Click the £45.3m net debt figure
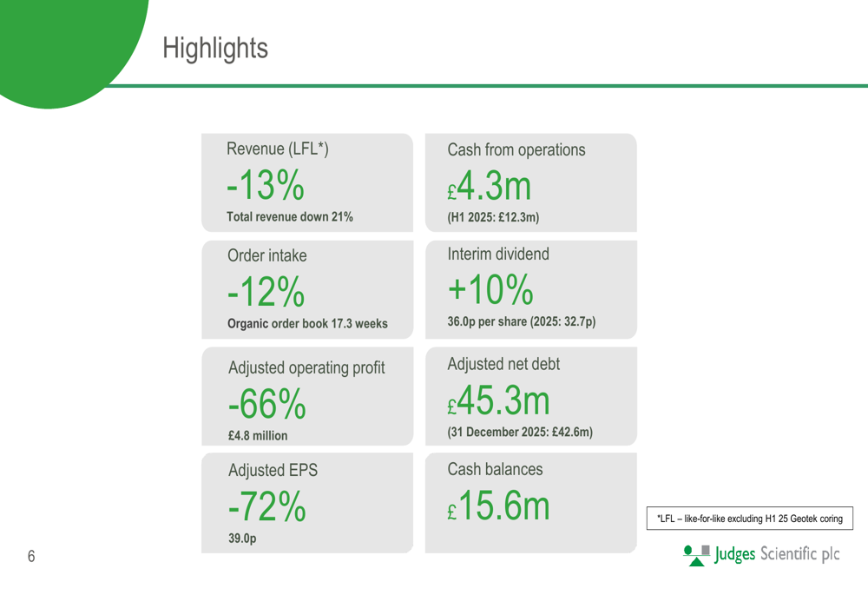Screen dimensions: 868x595 pos(498,400)
